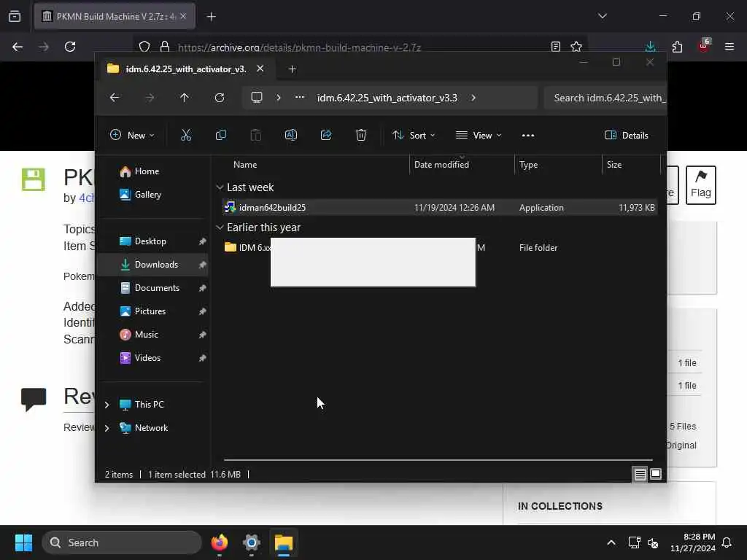The height and width of the screenshot is (560, 747).
Task: Open the New item dropdown
Action: coord(132,135)
